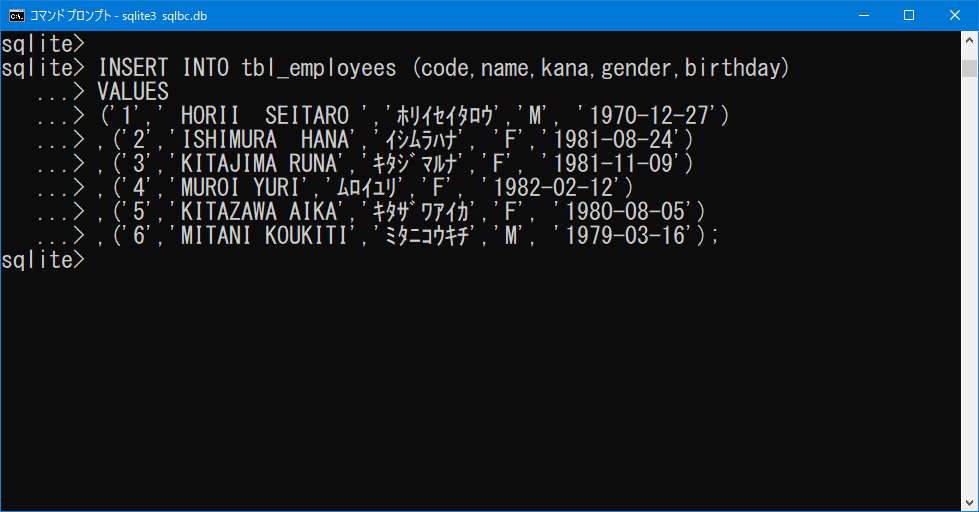Click the tbl_employees table name
The image size is (979, 512).
coord(318,67)
